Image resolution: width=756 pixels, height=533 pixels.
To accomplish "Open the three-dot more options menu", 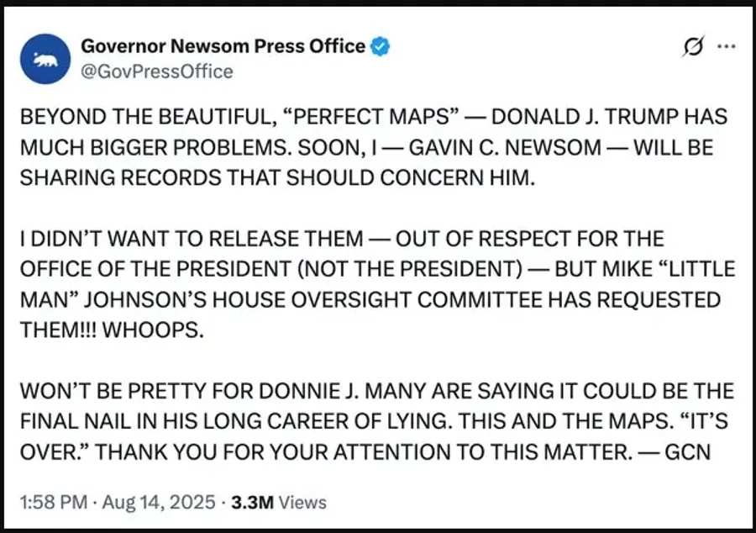I will [726, 47].
